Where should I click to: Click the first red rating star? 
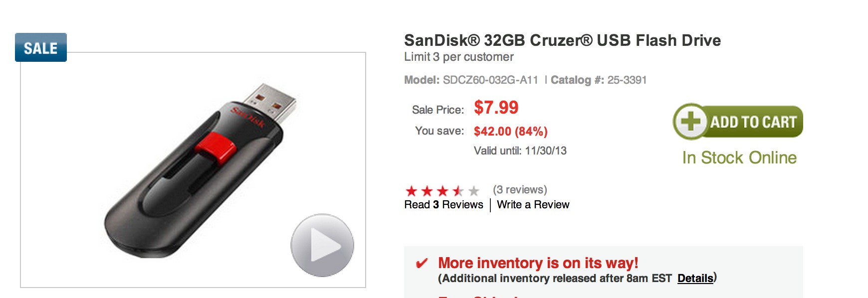pos(412,191)
